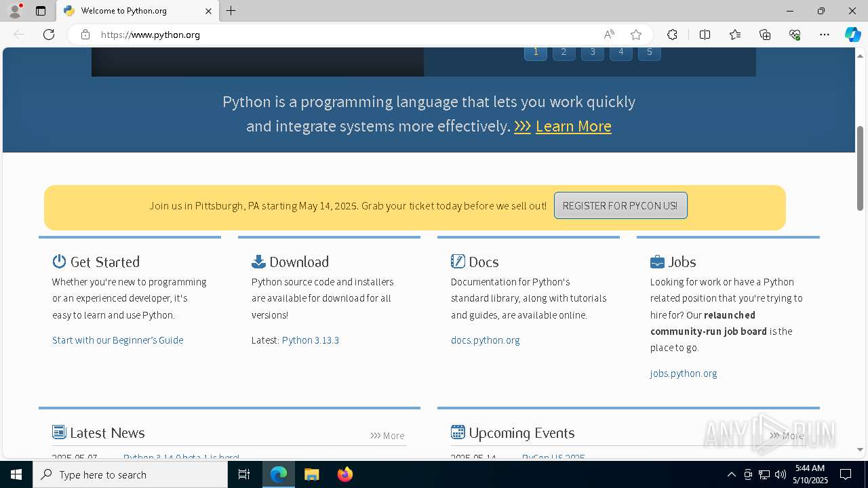Open Settings and more ellipsis menu

coord(825,35)
